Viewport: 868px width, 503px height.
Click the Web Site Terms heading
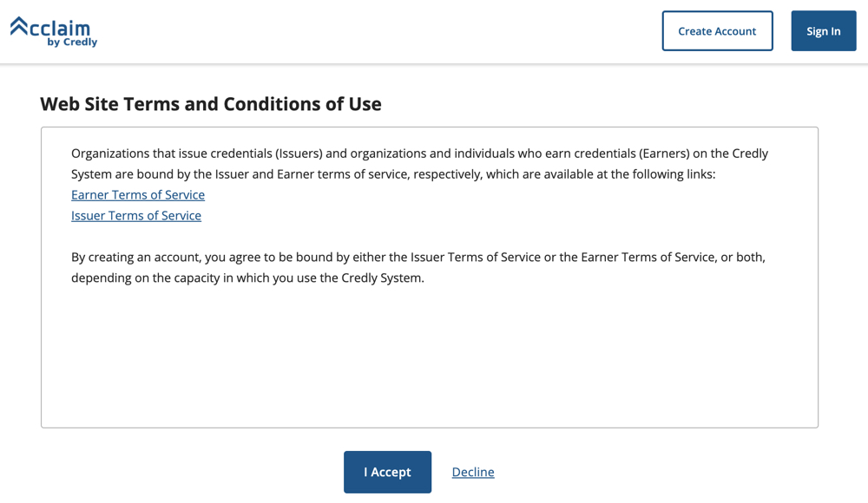[211, 104]
